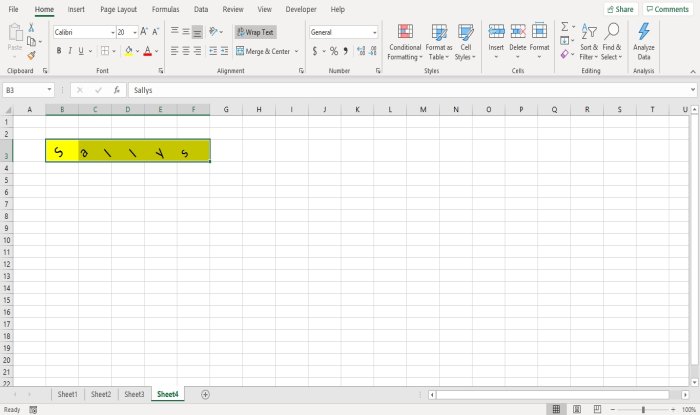Switch to the Insert ribbon tab
Screen dimensions: 700x415
pos(76,9)
